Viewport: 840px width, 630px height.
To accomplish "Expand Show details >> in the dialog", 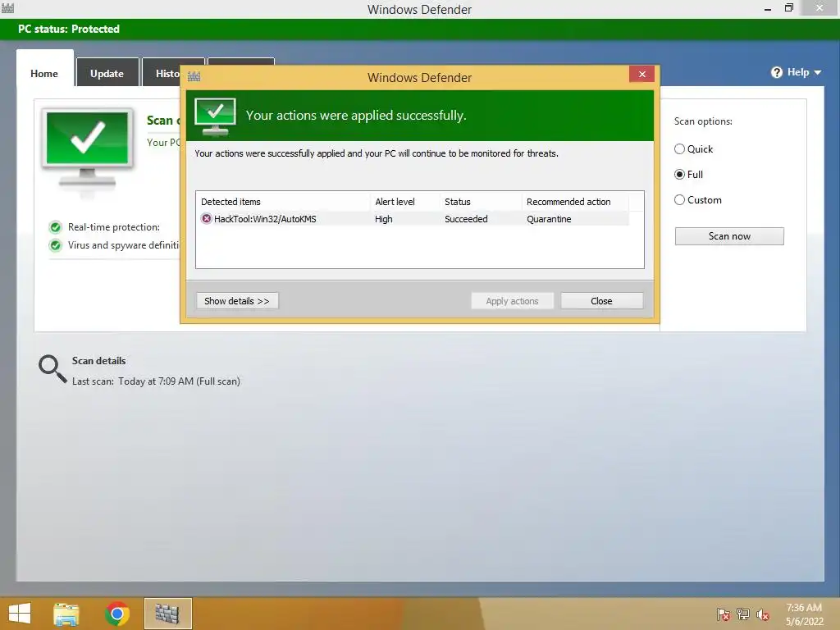I will click(237, 301).
